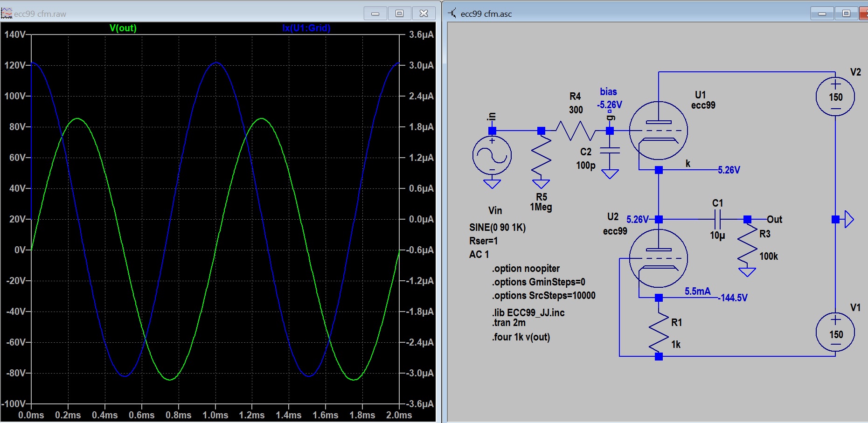This screenshot has height=423, width=868.
Task: Select the green V(out) trace label
Action: pyautogui.click(x=123, y=28)
